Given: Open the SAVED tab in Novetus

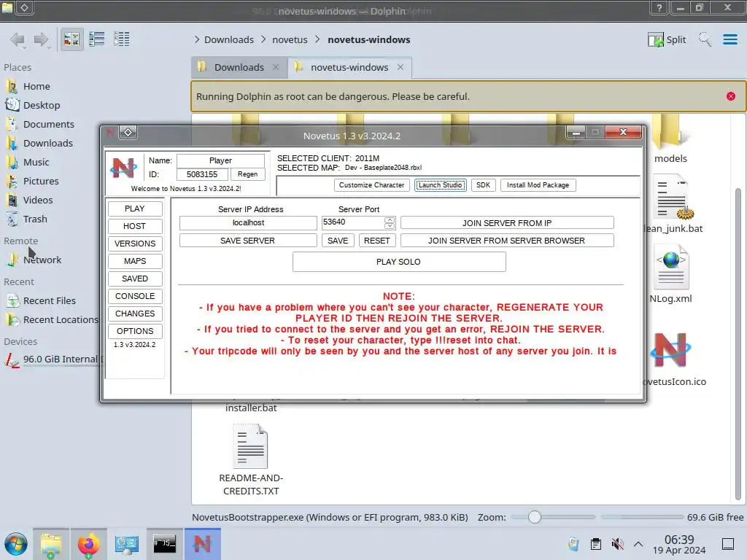Looking at the screenshot, I should tap(135, 279).
